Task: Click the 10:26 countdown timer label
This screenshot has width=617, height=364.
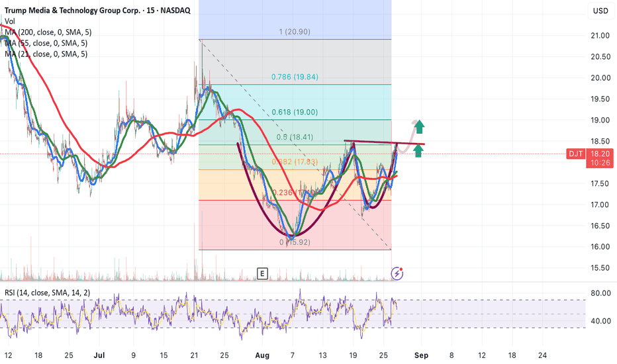Action: (x=600, y=163)
